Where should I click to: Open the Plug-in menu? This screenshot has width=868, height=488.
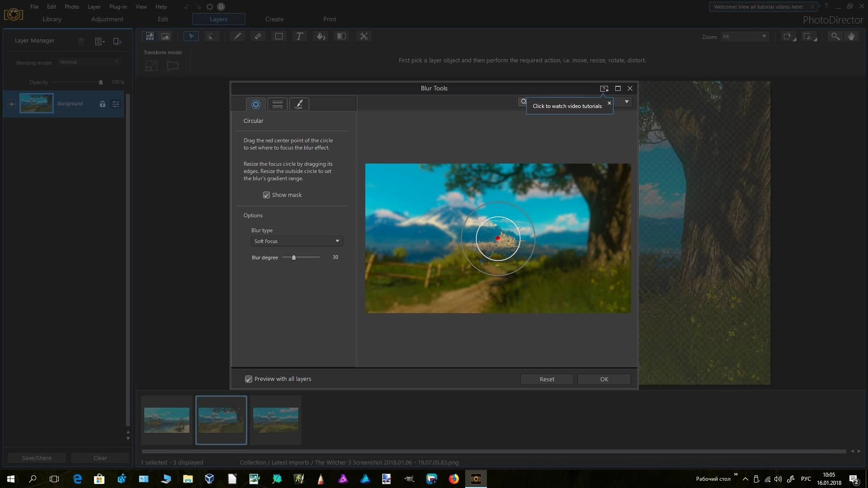[x=118, y=7]
